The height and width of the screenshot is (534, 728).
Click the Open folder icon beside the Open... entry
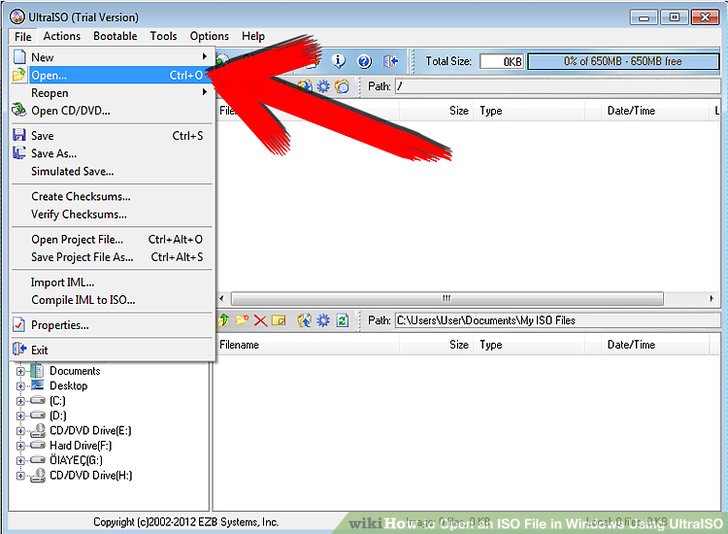tap(19, 75)
